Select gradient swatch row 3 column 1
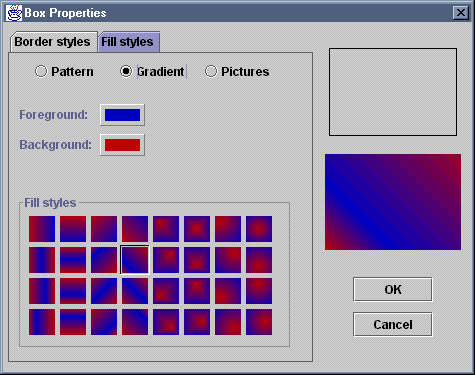Screen dimensions: 475x375 click(x=42, y=291)
